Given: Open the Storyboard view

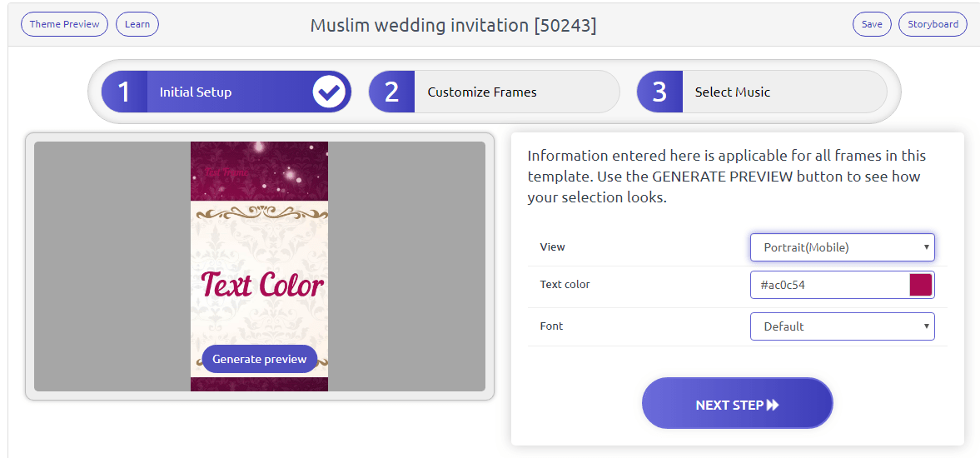Looking at the screenshot, I should point(933,24).
